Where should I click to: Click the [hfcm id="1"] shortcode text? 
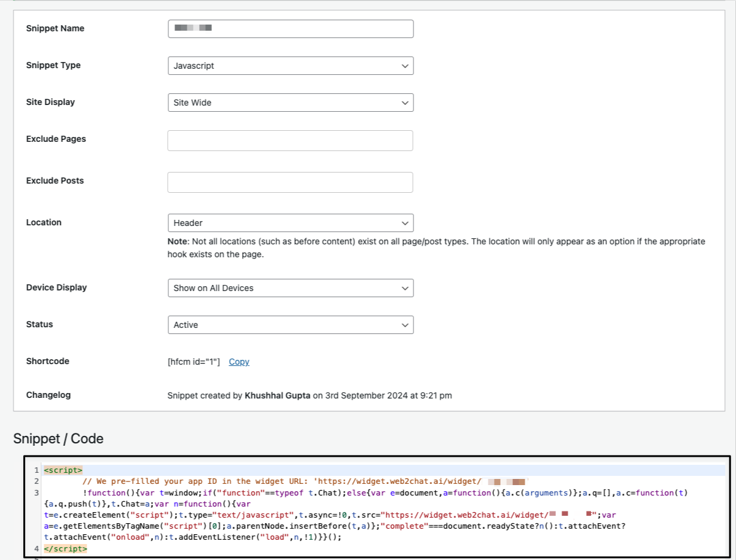pyautogui.click(x=194, y=362)
